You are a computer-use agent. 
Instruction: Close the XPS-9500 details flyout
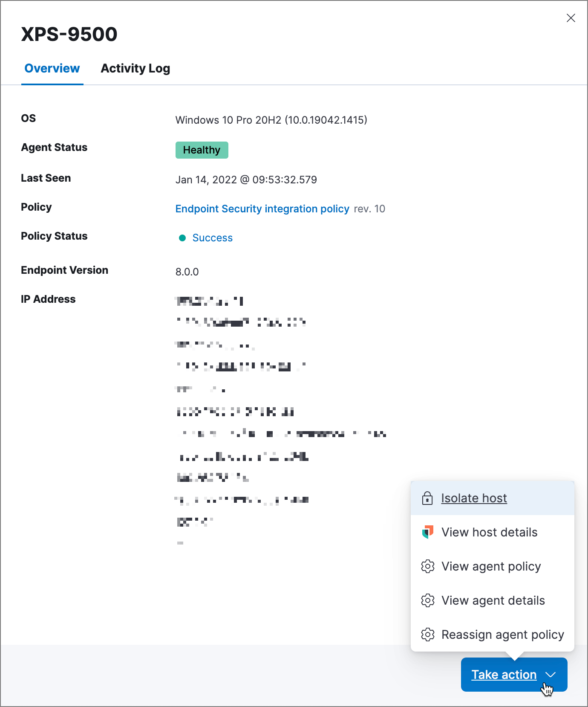pyautogui.click(x=571, y=18)
